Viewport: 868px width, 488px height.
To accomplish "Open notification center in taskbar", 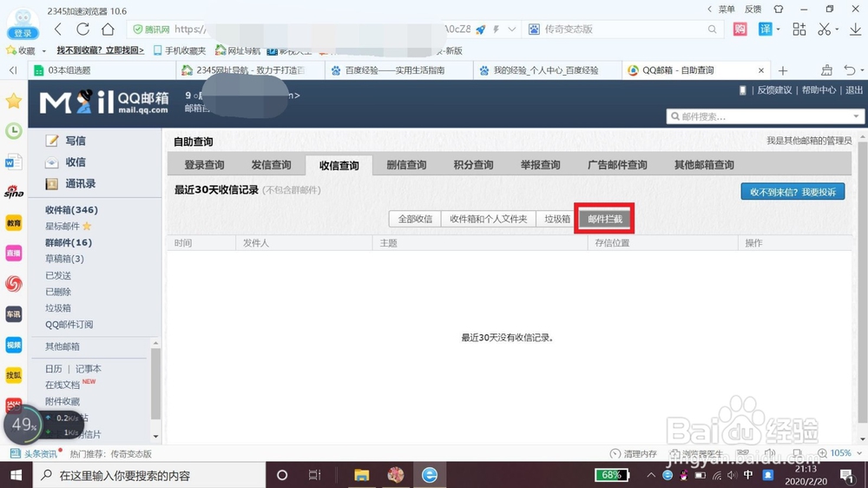I will click(x=846, y=475).
